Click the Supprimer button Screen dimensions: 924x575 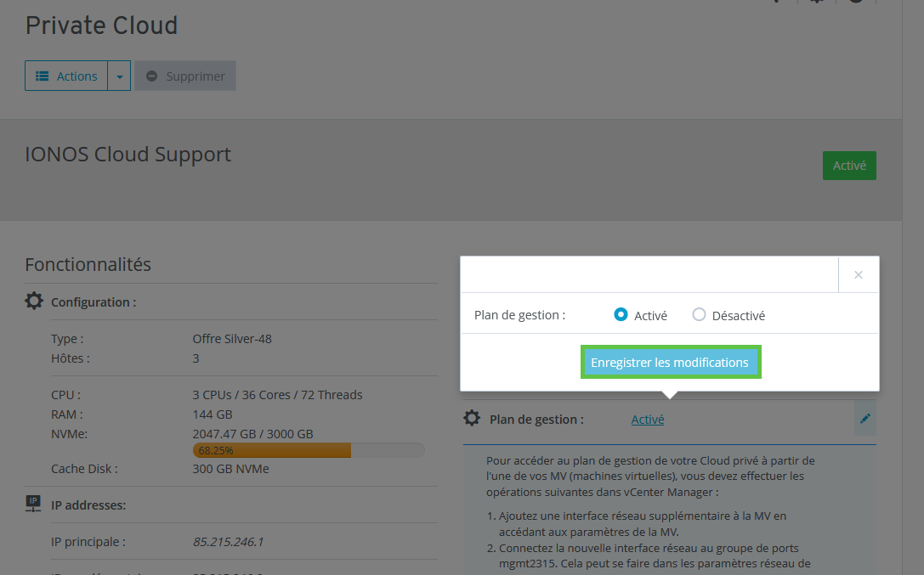coord(185,76)
